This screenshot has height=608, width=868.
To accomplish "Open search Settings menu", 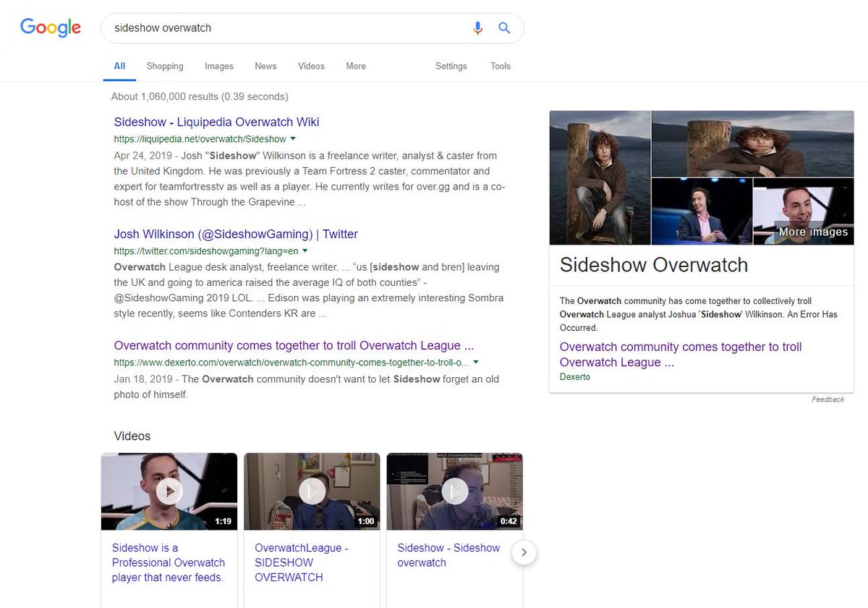I will click(451, 66).
